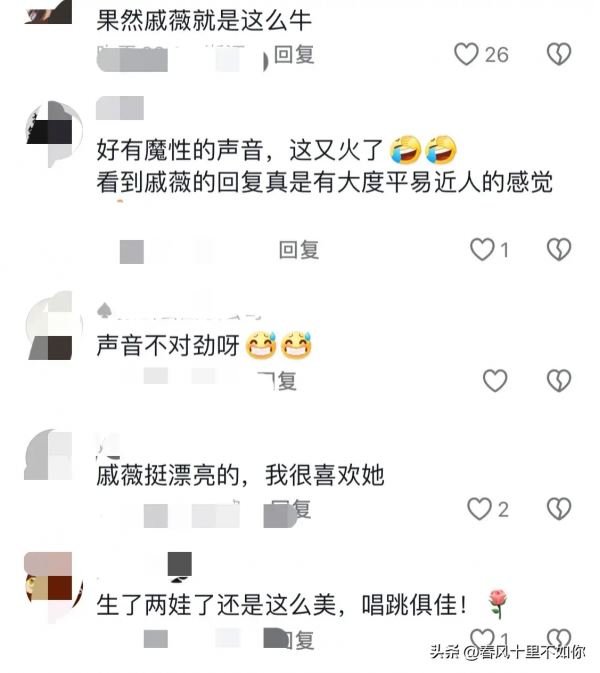Dislike the comment '果然戚薇就是这么牛'
The image size is (600, 673).
coord(559,54)
